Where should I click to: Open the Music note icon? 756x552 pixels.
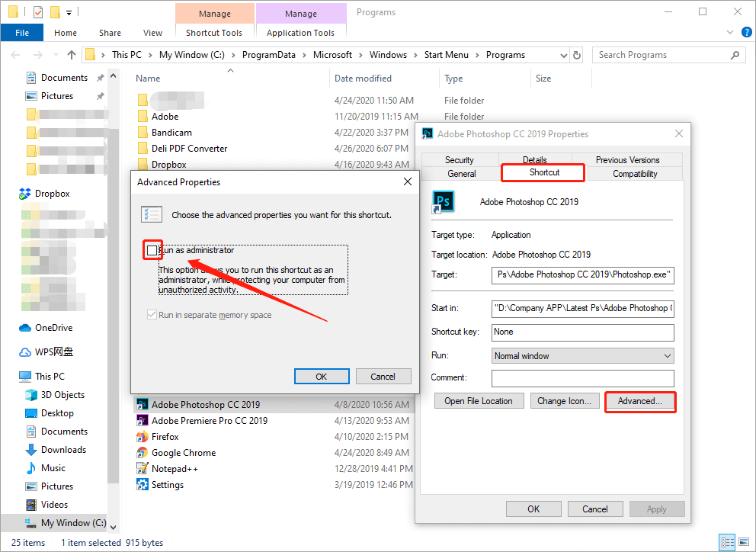[30, 468]
